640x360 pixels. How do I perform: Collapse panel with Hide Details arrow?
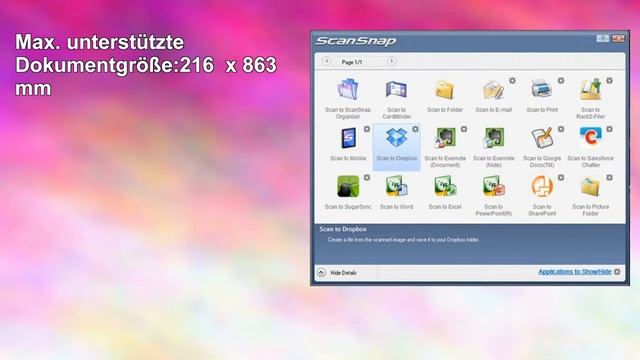[x=322, y=272]
